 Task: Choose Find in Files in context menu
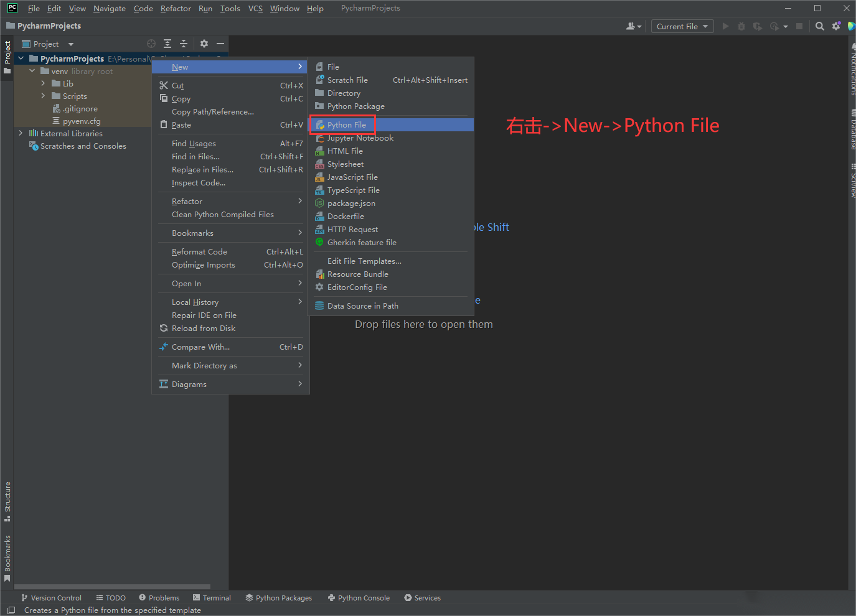tap(230, 157)
